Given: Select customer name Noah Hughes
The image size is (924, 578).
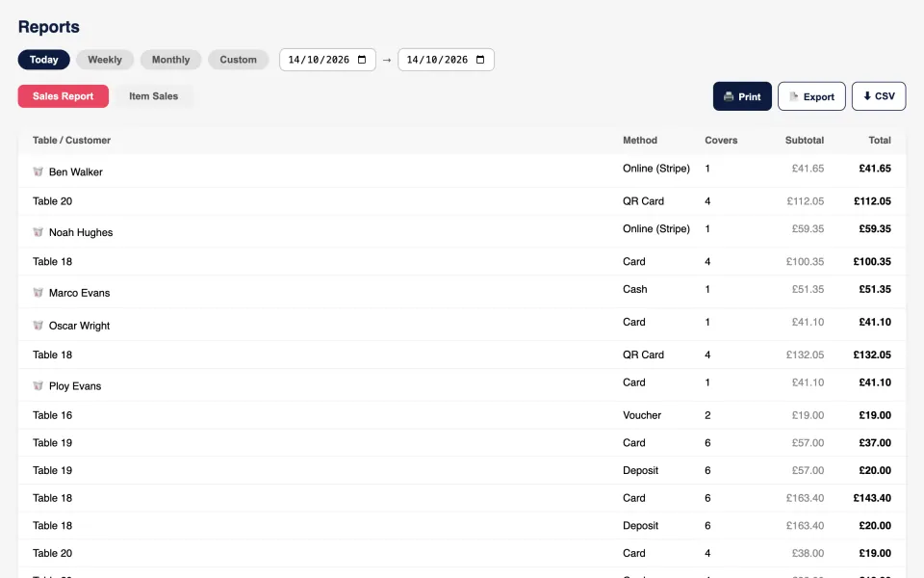Looking at the screenshot, I should [81, 232].
